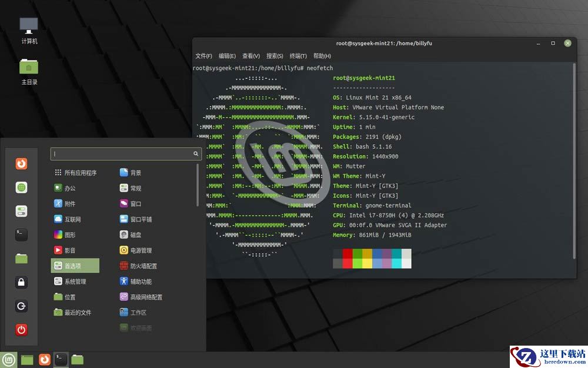
Task: Click the search magnifier icon in menu
Action: (x=196, y=154)
